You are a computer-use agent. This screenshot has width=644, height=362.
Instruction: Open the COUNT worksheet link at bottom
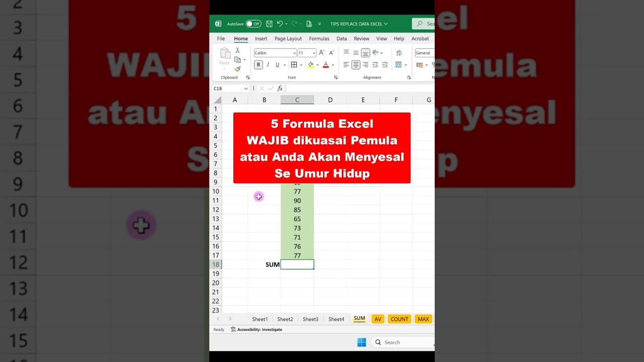tap(399, 319)
